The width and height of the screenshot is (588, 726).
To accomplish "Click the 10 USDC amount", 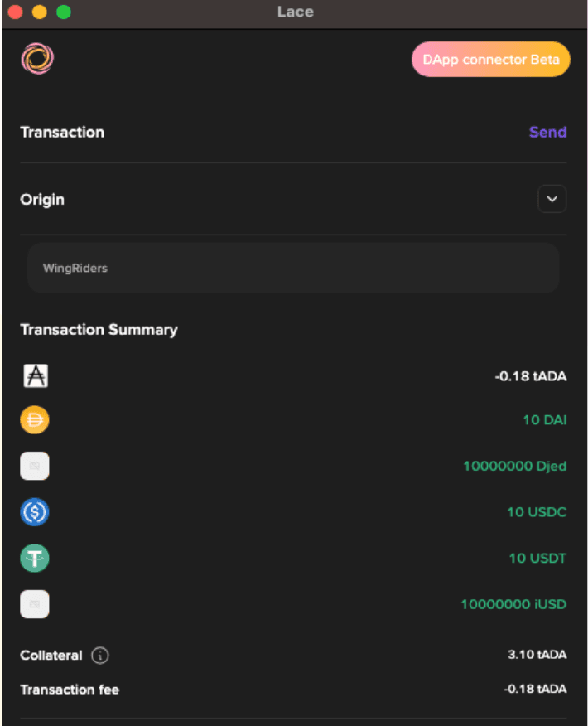I will pyautogui.click(x=537, y=512).
